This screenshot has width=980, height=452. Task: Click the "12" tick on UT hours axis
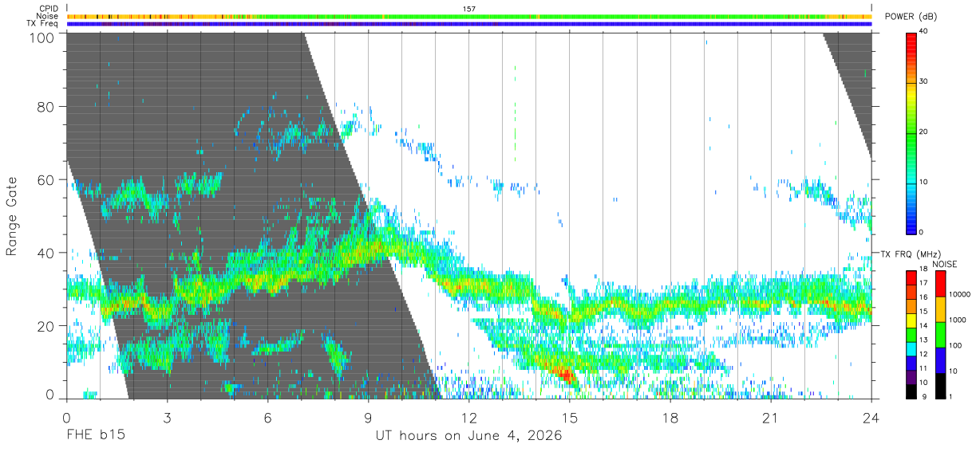coord(468,417)
